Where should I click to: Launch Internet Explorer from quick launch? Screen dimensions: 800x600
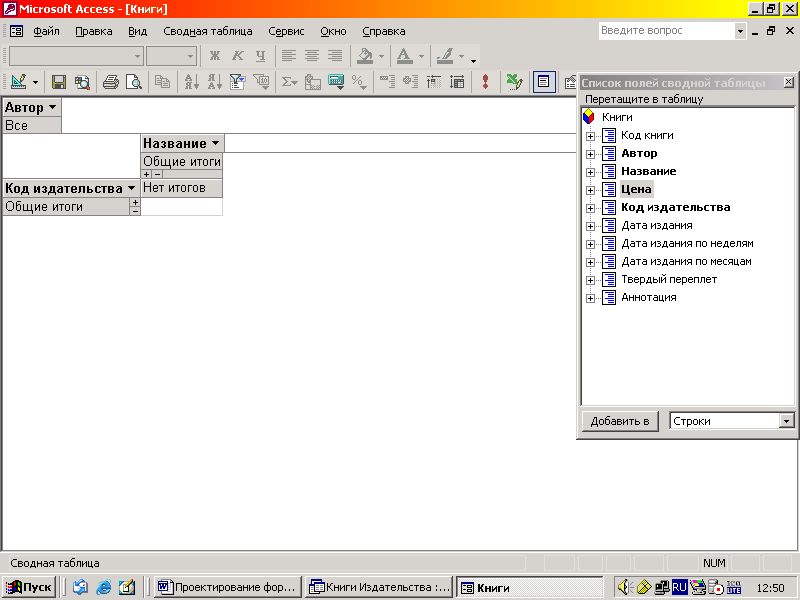click(104, 587)
